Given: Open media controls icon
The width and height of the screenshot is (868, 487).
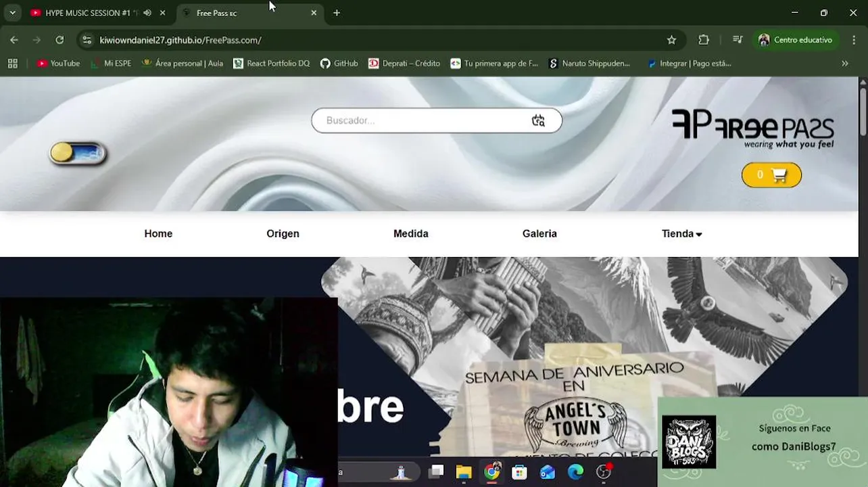Looking at the screenshot, I should click(x=738, y=40).
